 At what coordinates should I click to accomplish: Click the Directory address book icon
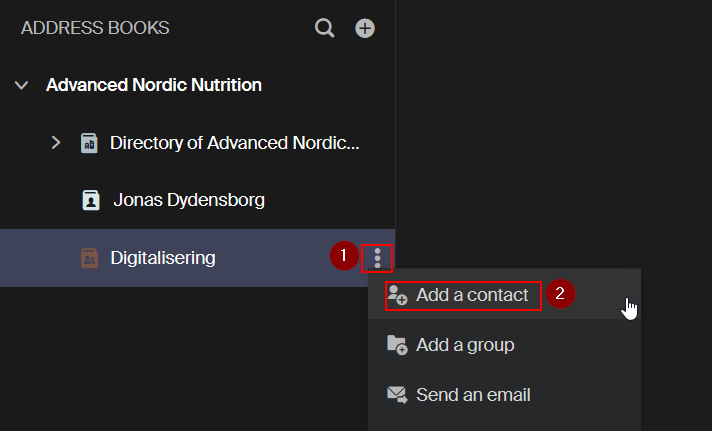click(89, 143)
